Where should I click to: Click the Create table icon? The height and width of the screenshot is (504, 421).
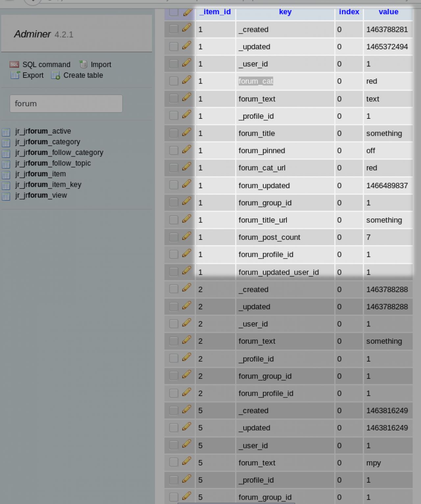pos(56,75)
